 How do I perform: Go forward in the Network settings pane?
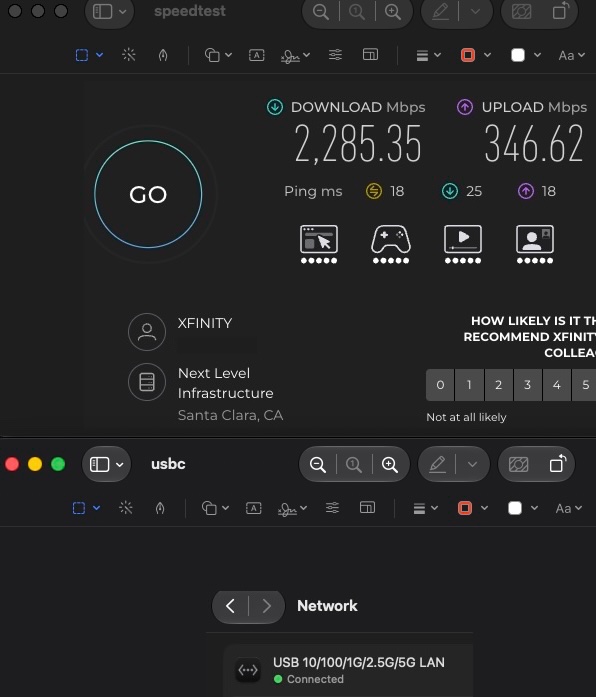point(267,606)
